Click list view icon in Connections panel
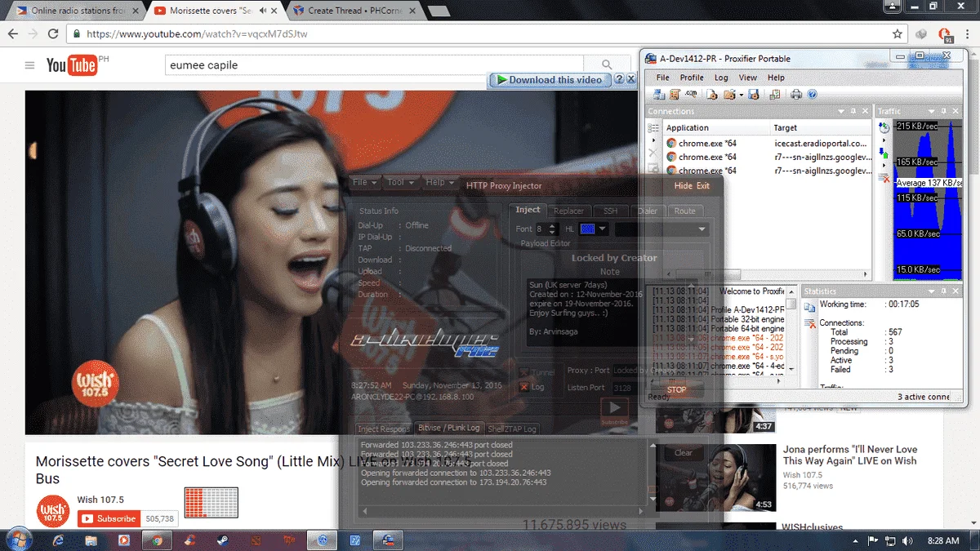 pos(653,128)
